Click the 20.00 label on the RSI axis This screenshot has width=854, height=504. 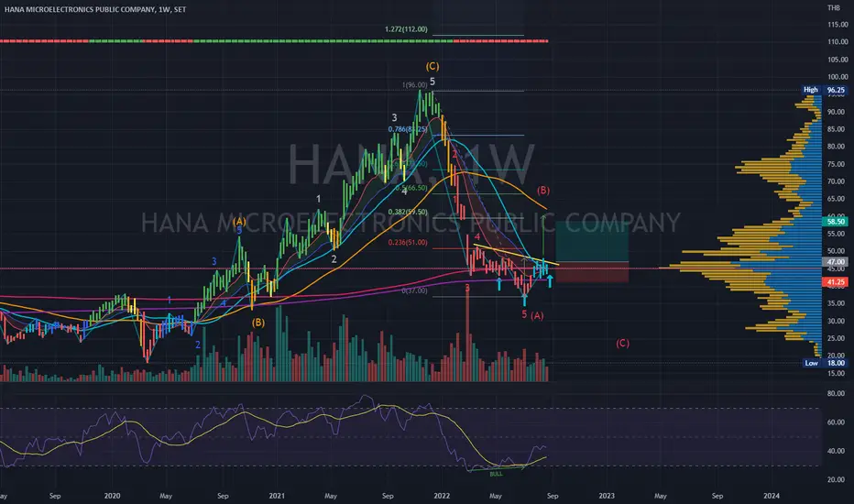tap(837, 480)
